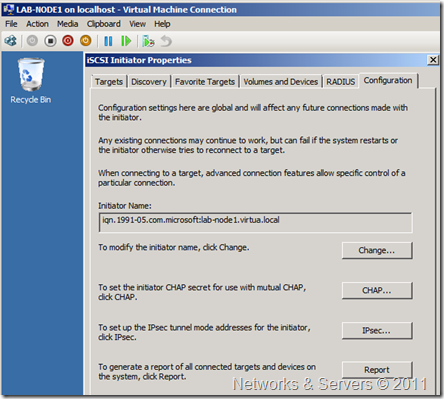Open the Help menu
Screen dimensions: 444x399
coord(162,24)
